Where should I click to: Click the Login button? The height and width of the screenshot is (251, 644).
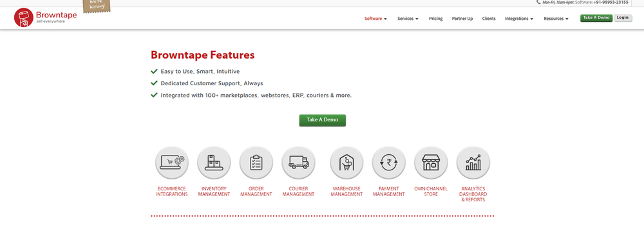(623, 18)
